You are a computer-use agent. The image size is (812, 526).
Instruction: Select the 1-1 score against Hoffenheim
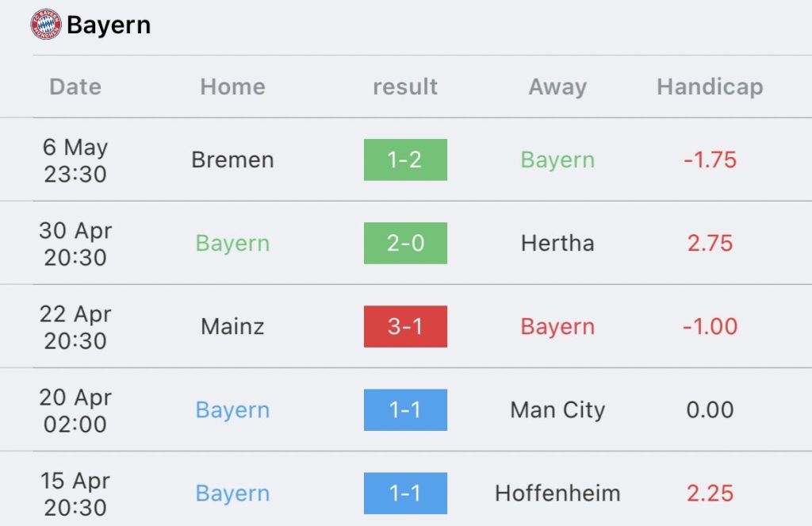(x=405, y=493)
